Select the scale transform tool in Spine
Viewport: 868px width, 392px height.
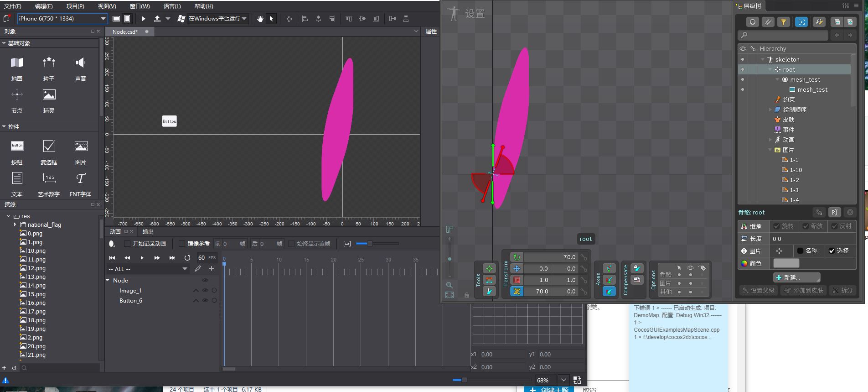tap(517, 280)
